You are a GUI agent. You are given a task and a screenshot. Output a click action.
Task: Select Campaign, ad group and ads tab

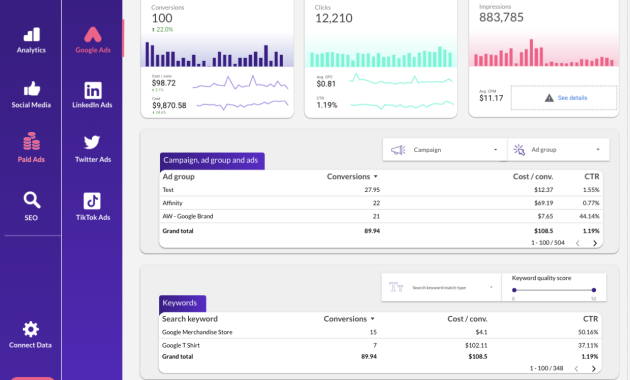point(212,161)
